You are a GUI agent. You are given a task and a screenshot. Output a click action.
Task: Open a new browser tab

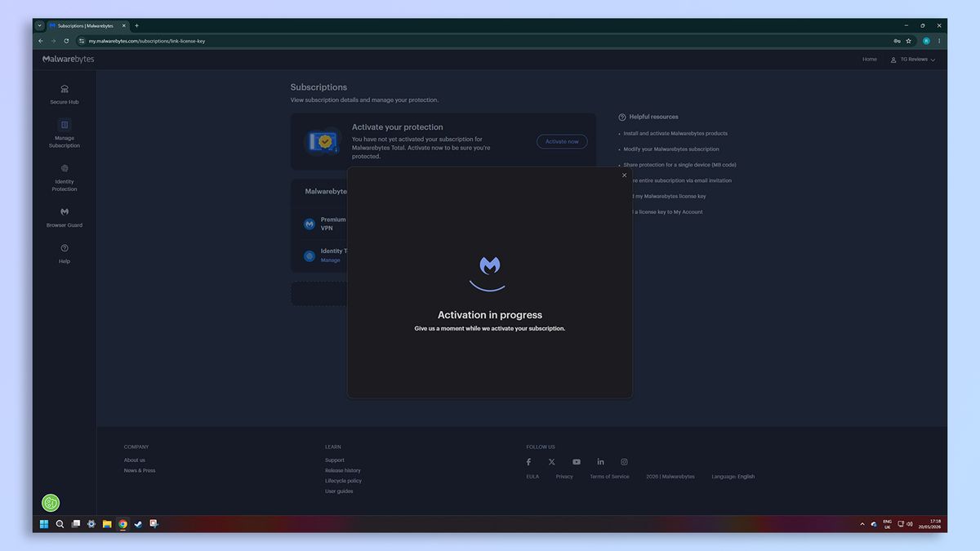pos(136,25)
